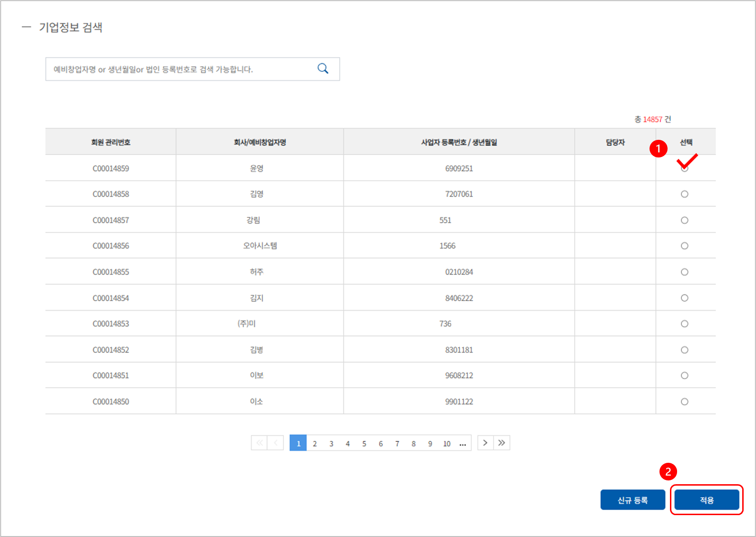Click the ellipsis for more pages
756x537 pixels.
click(463, 443)
